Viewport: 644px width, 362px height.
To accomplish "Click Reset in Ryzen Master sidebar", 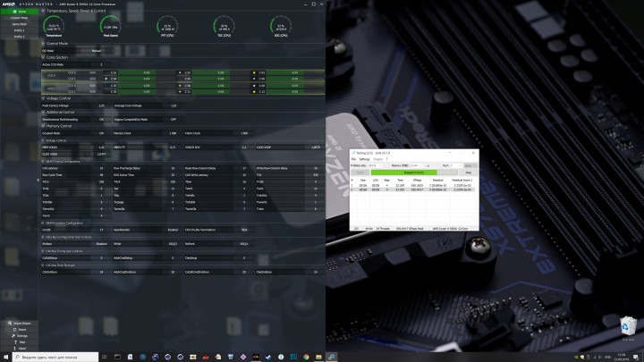I will coord(20,330).
